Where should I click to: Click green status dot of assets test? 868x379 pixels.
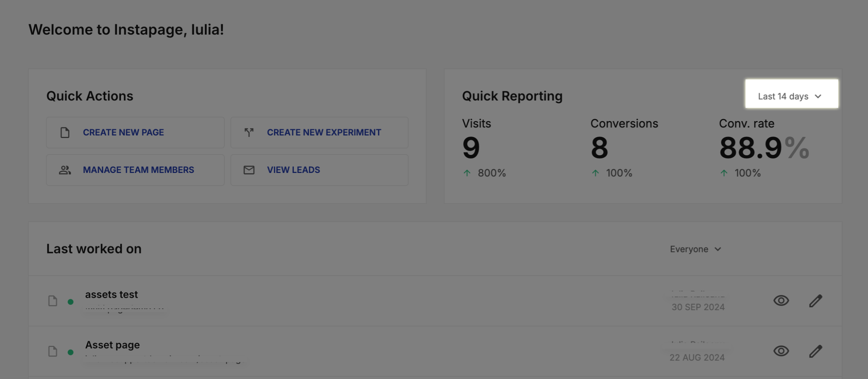71,302
